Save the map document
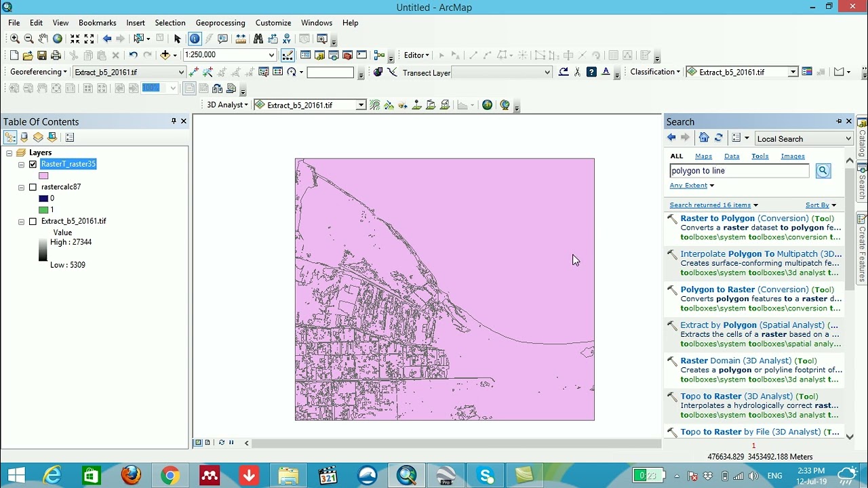Screen dimensions: 868x488 coord(42,55)
